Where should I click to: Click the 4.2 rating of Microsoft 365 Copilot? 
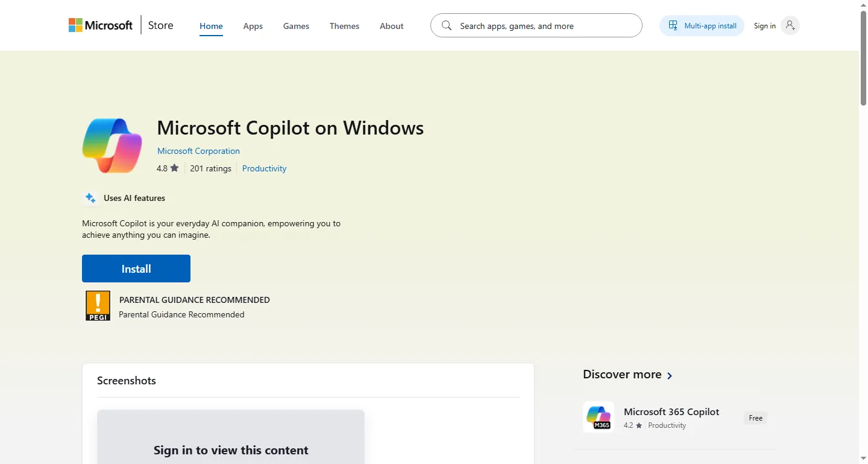[x=633, y=425]
